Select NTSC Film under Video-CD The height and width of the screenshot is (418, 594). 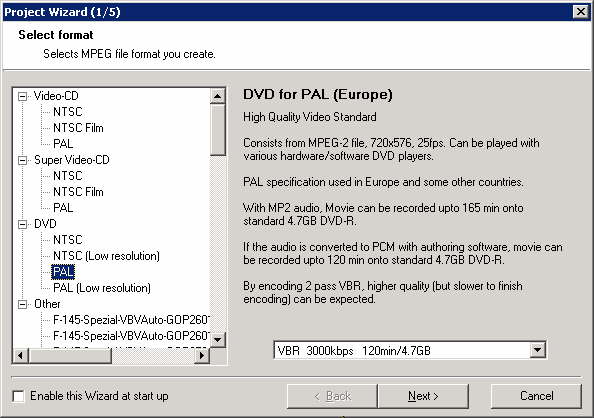click(x=78, y=128)
